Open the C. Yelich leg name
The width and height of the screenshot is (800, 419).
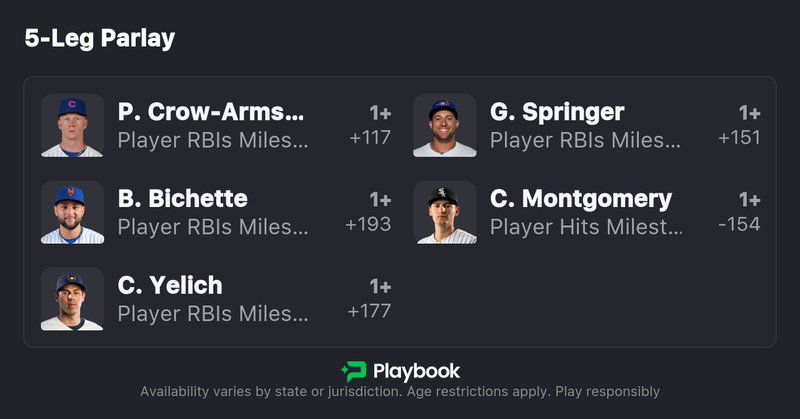[170, 285]
